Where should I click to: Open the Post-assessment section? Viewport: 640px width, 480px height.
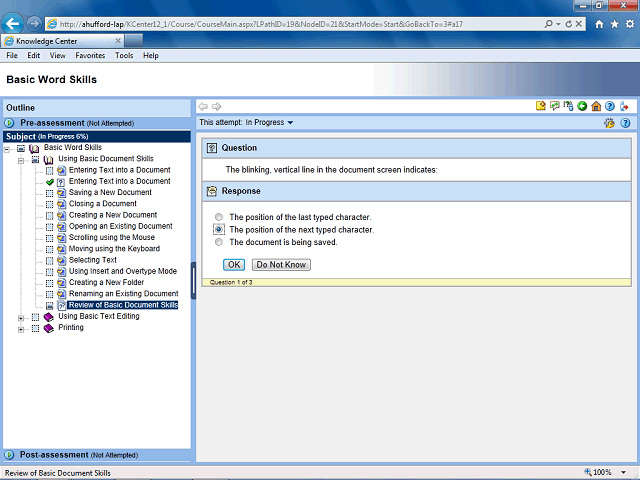79,455
